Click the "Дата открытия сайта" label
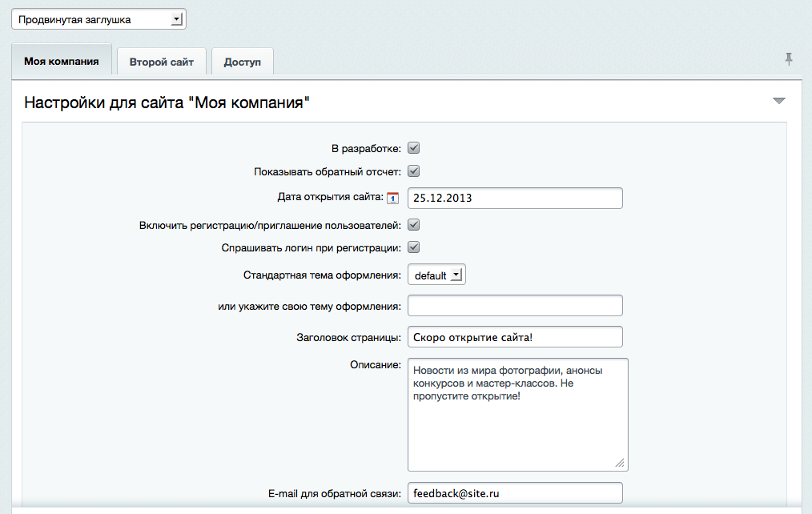This screenshot has height=514, width=812. 330,197
